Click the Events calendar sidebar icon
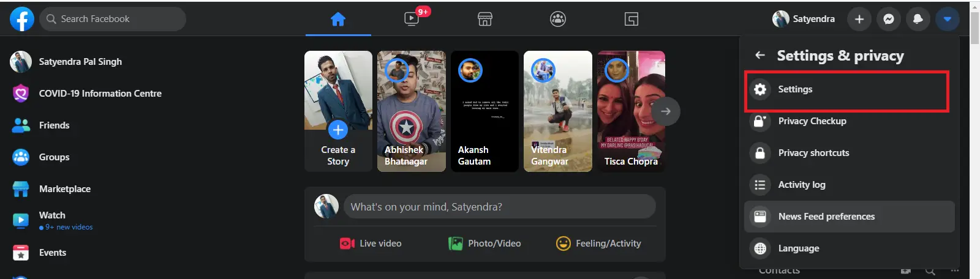Image resolution: width=980 pixels, height=279 pixels. coord(21,253)
